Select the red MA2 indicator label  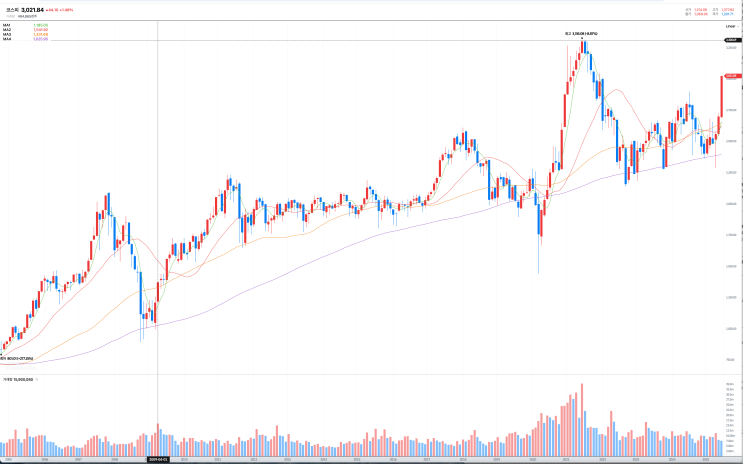coord(40,30)
